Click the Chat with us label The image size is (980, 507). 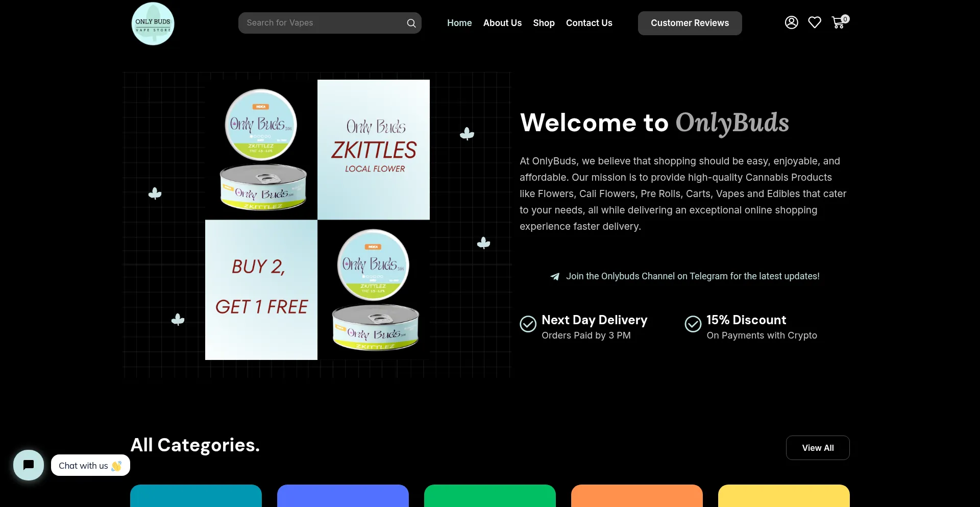coord(90,466)
